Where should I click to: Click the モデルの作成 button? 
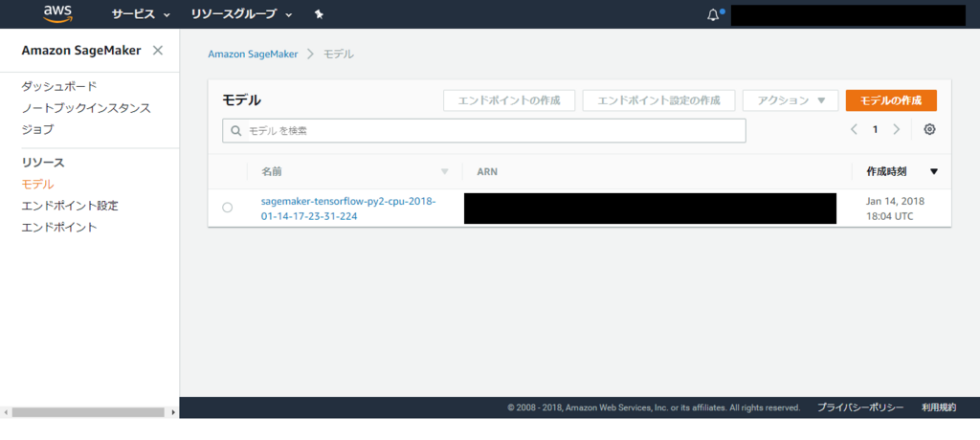[891, 100]
